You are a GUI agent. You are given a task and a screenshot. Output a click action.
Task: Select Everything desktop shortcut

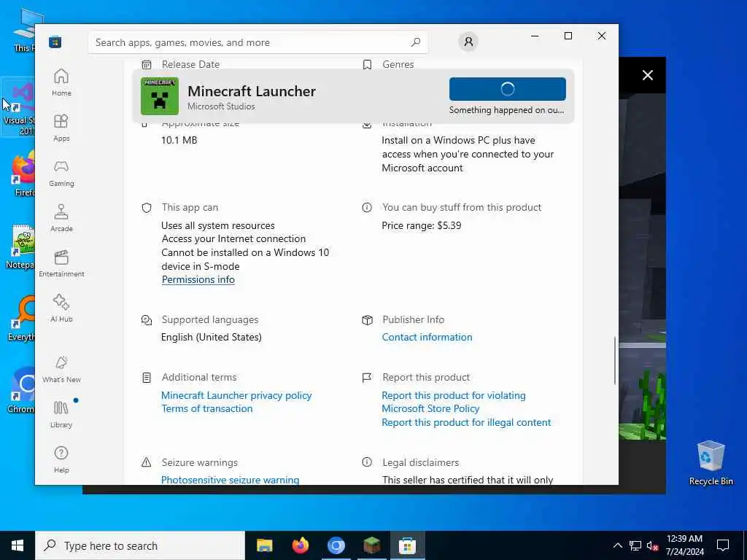(x=21, y=318)
